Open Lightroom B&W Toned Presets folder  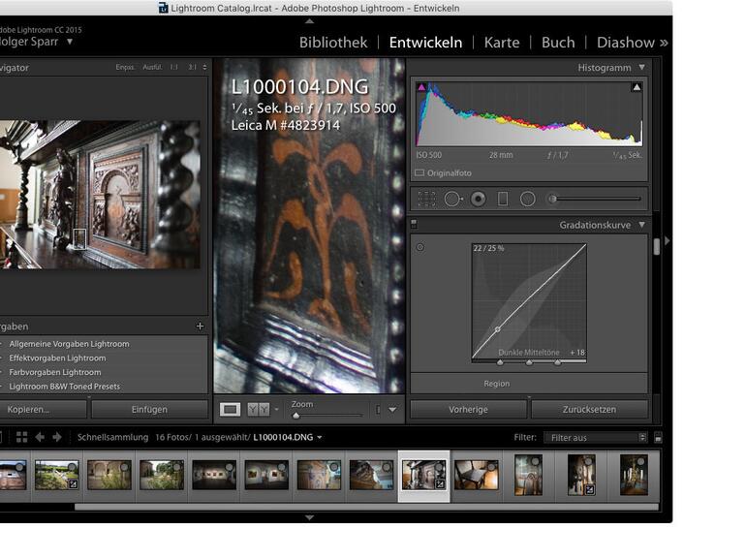[64, 387]
